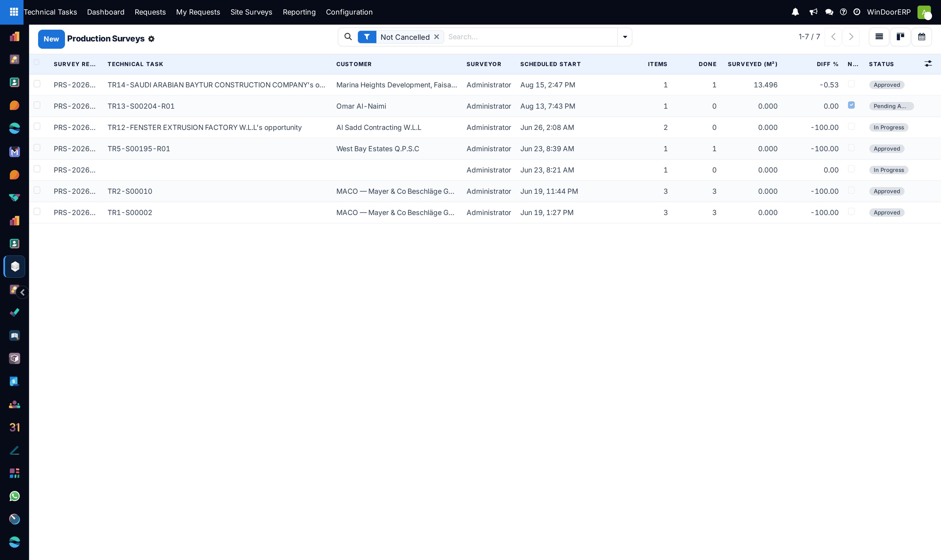Open the WinDoorERP company switcher
The width and height of the screenshot is (941, 560).
pos(889,12)
